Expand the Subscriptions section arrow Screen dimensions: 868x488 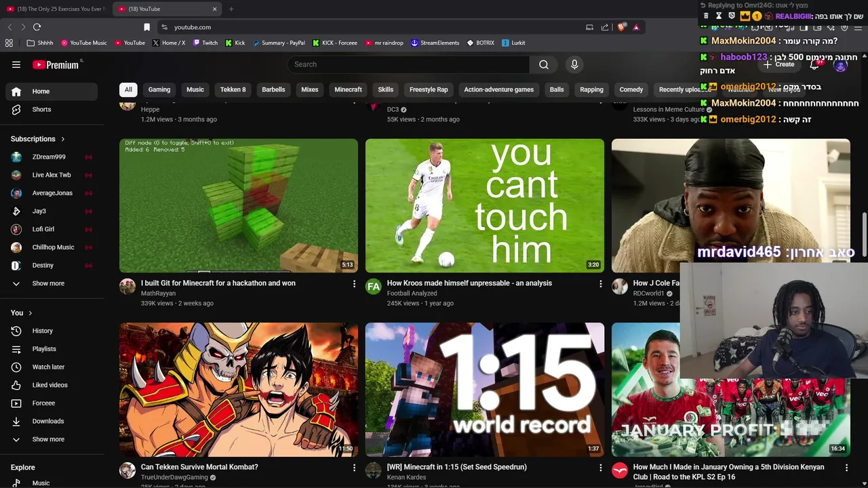(x=63, y=139)
